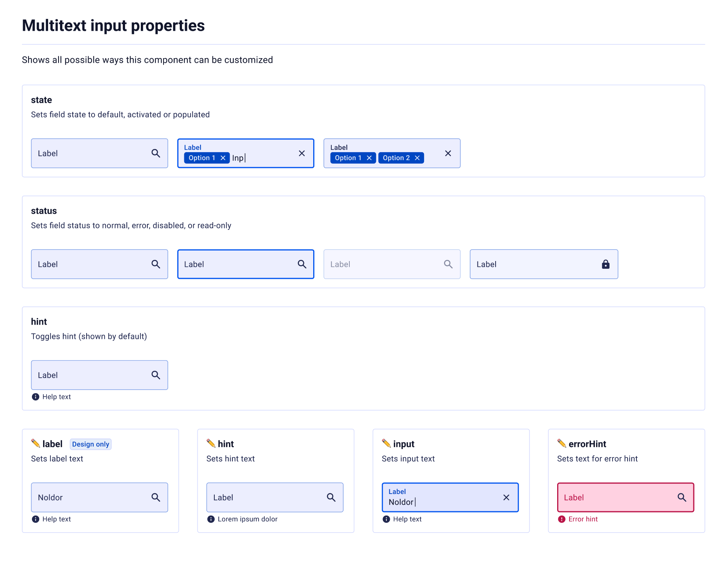Click the read-only Label field
Screen dimensions: 728x566
544,264
